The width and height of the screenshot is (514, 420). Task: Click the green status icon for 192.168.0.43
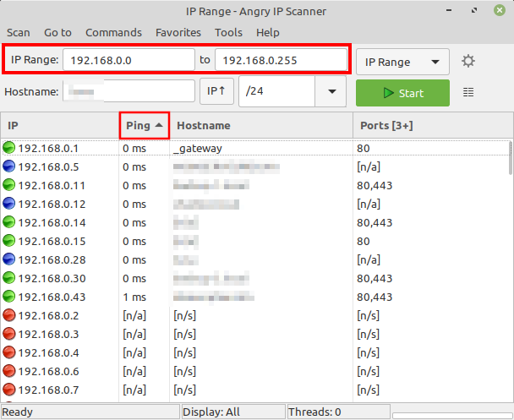tap(9, 297)
